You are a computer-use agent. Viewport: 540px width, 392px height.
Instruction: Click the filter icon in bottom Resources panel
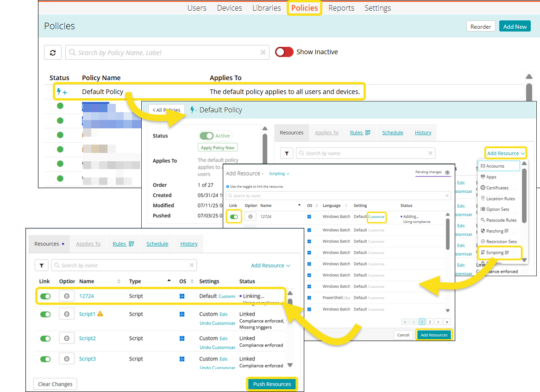pyautogui.click(x=42, y=266)
